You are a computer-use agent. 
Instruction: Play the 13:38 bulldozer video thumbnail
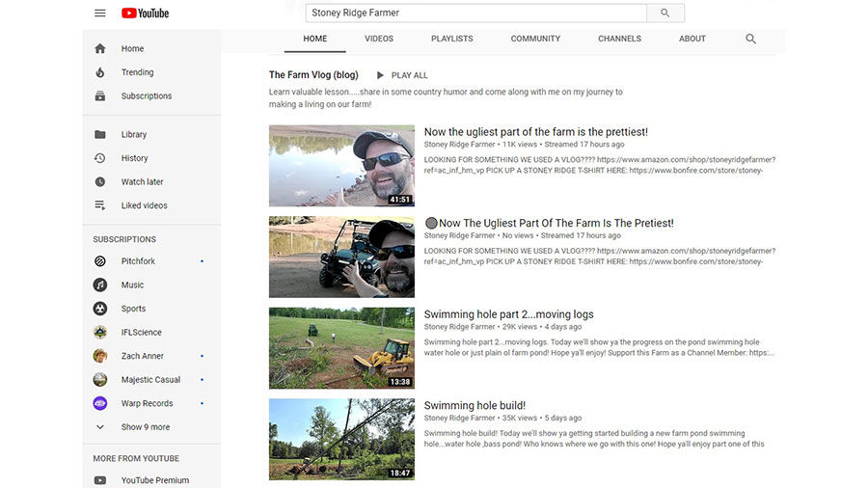(341, 348)
